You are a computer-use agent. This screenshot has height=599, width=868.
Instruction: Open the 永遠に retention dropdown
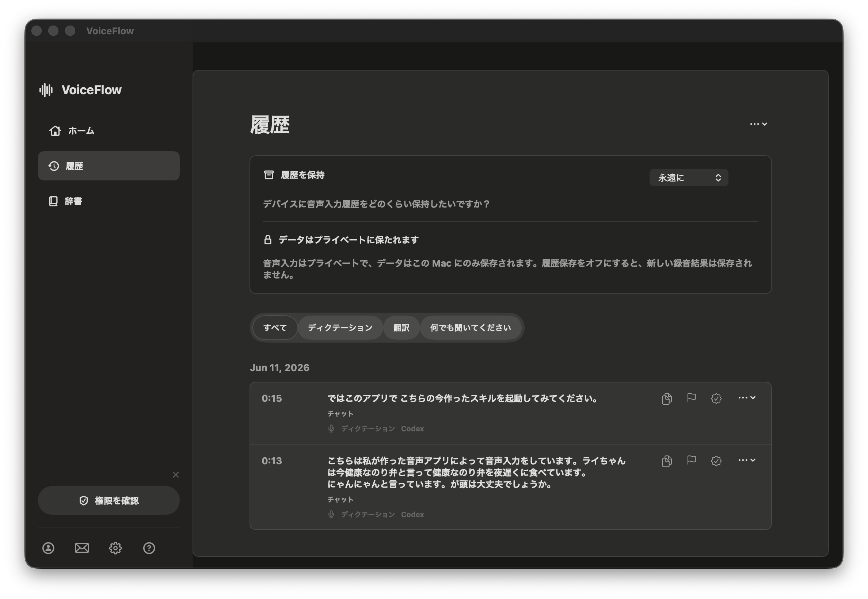pyautogui.click(x=689, y=178)
